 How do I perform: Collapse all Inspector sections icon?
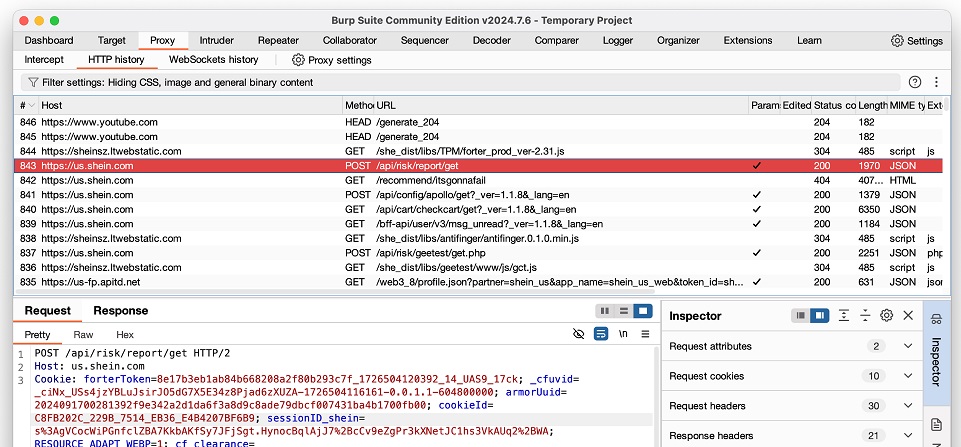(865, 316)
